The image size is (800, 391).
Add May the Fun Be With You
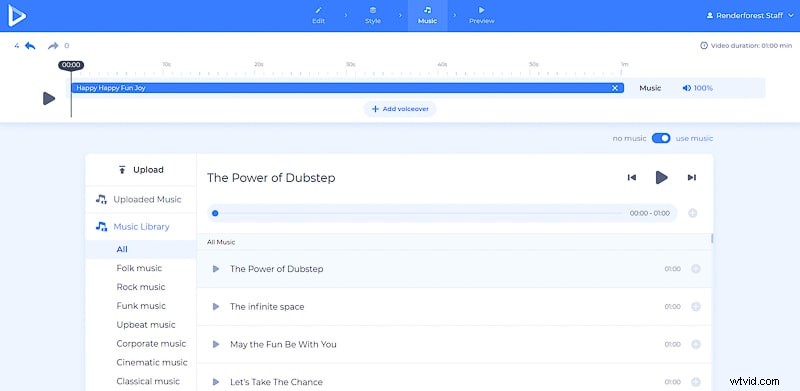click(695, 345)
